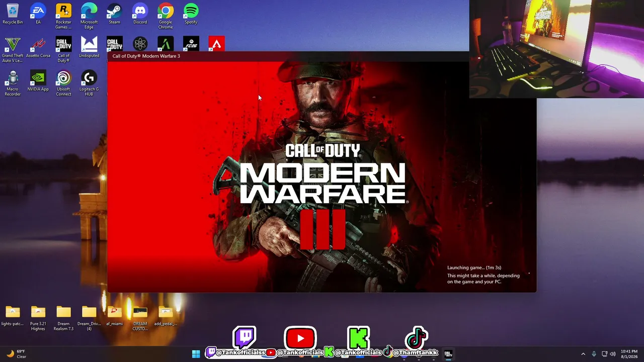Select the Spotify desktop shortcut
The height and width of the screenshot is (362, 644).
(x=191, y=14)
